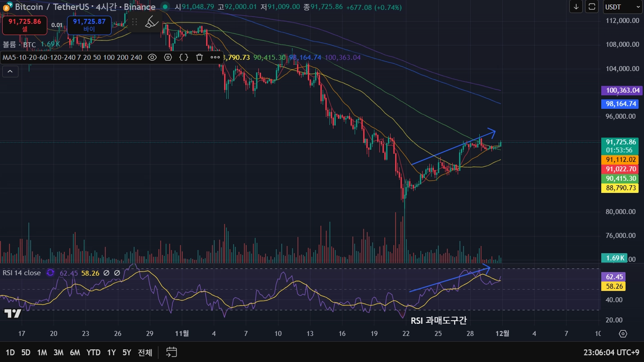Click the 104,000.00 price axis tick
Viewport: 644px width, 362px height.
pyautogui.click(x=622, y=69)
